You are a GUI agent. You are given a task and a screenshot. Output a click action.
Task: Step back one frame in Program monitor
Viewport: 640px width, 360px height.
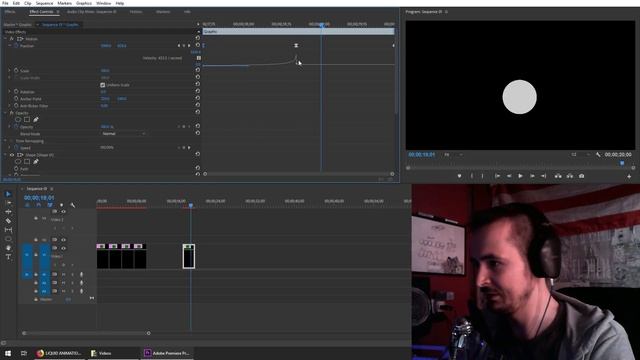click(509, 176)
